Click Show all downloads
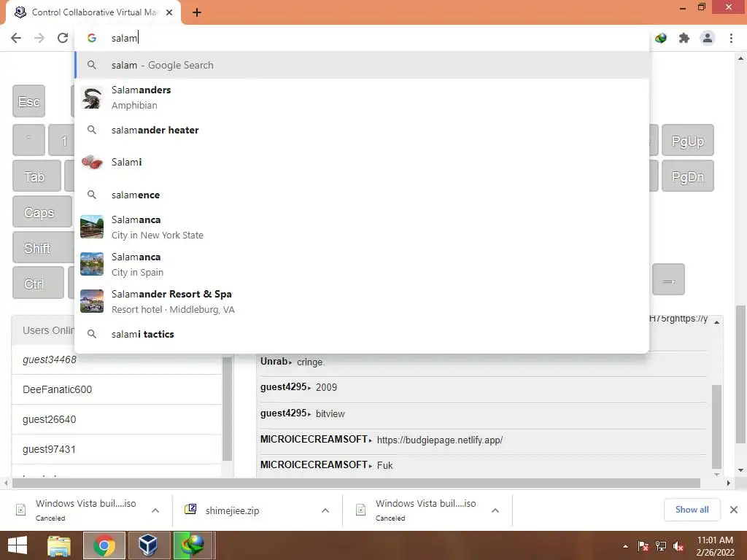 692,510
